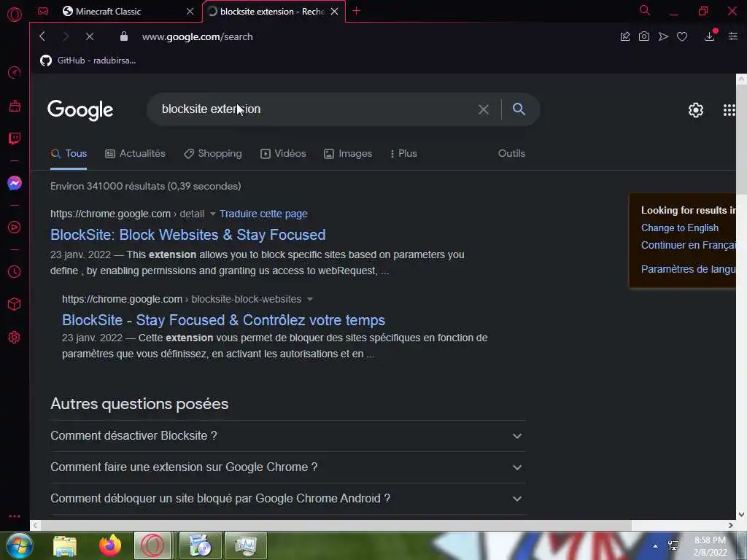Select the Shopping search tab
This screenshot has width=747, height=560.
click(213, 153)
